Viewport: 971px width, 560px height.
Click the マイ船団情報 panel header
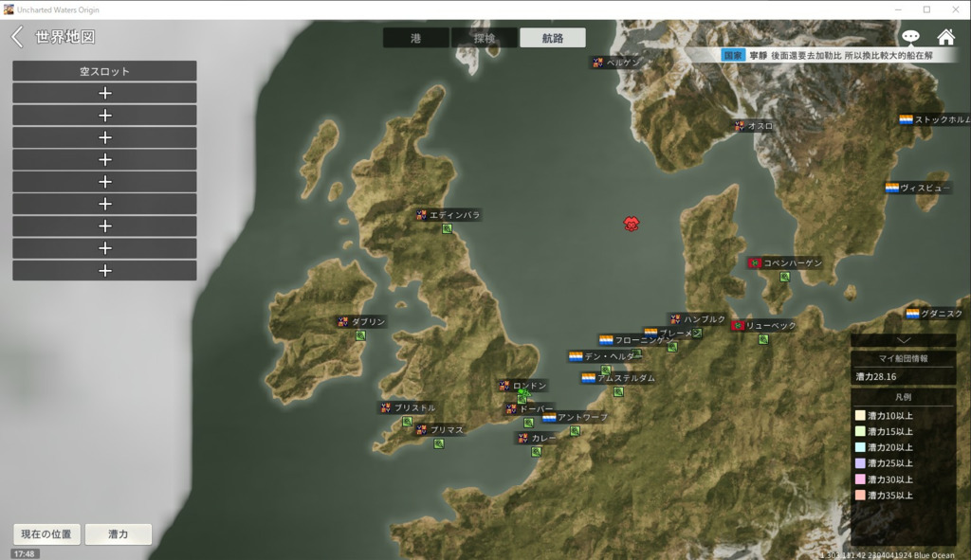(904, 358)
